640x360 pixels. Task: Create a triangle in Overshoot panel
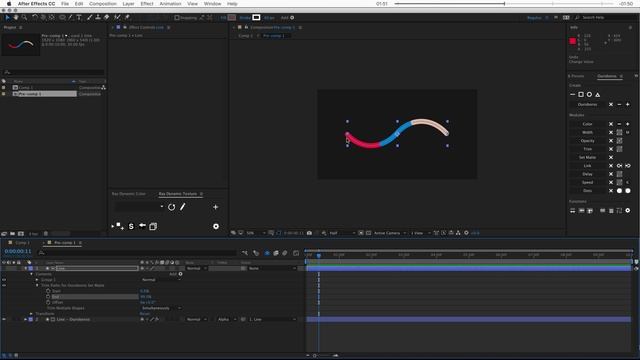(598, 94)
